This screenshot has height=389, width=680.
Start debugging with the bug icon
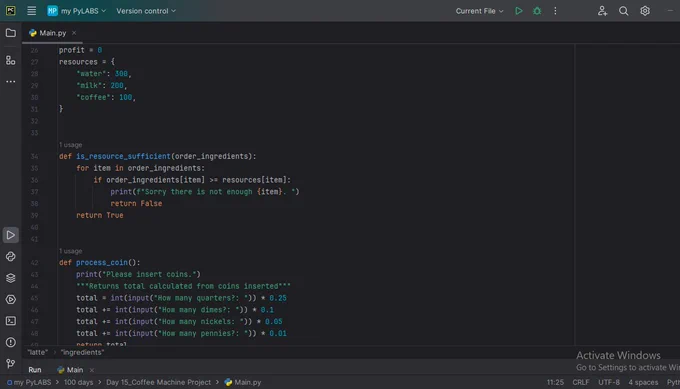(x=537, y=11)
